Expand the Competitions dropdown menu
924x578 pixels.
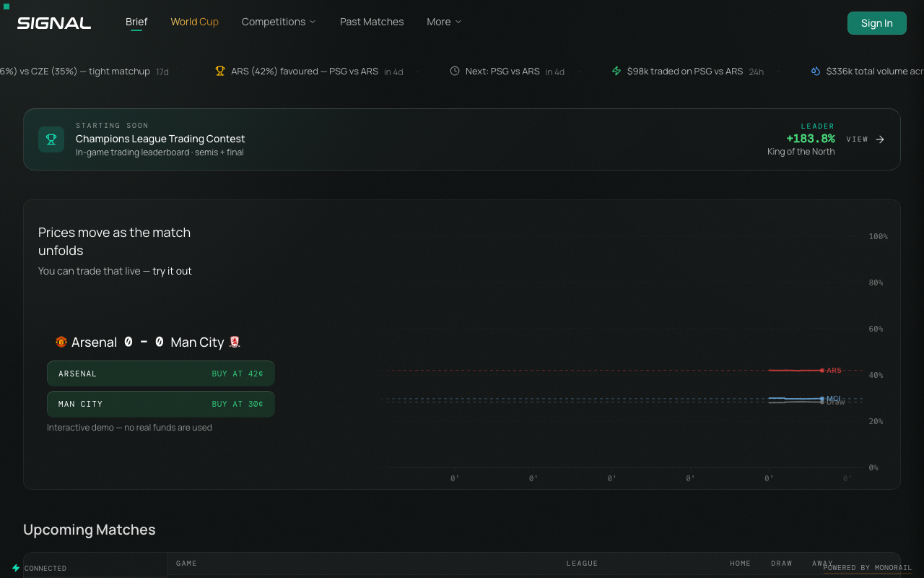[x=279, y=22]
